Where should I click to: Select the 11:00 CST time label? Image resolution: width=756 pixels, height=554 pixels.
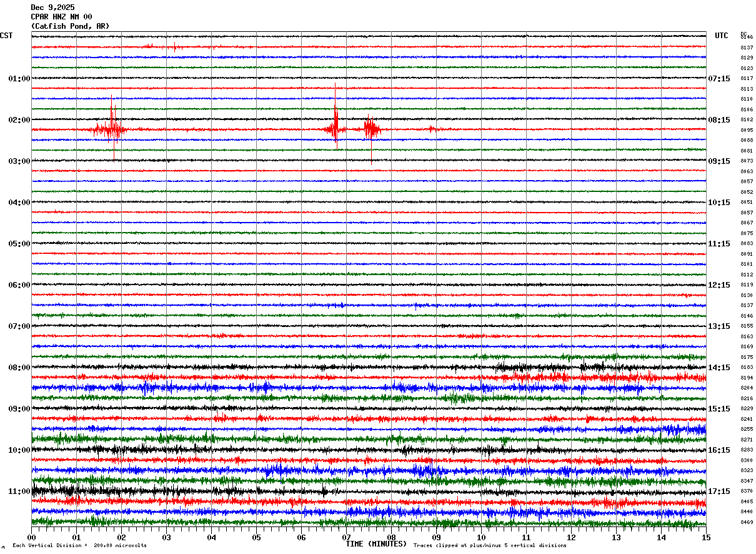19,491
